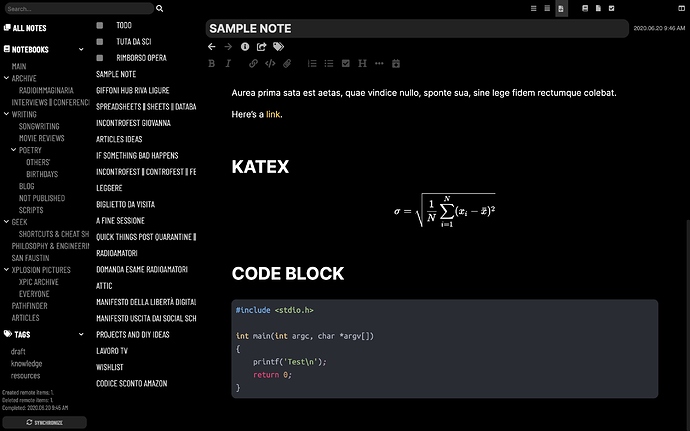Open the note tags icon in toolbar
The width and height of the screenshot is (690, 431).
(x=279, y=47)
